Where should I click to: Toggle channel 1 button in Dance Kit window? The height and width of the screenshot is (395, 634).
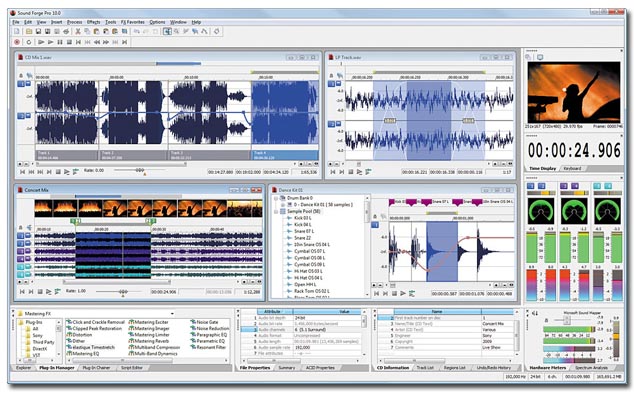coord(375,225)
